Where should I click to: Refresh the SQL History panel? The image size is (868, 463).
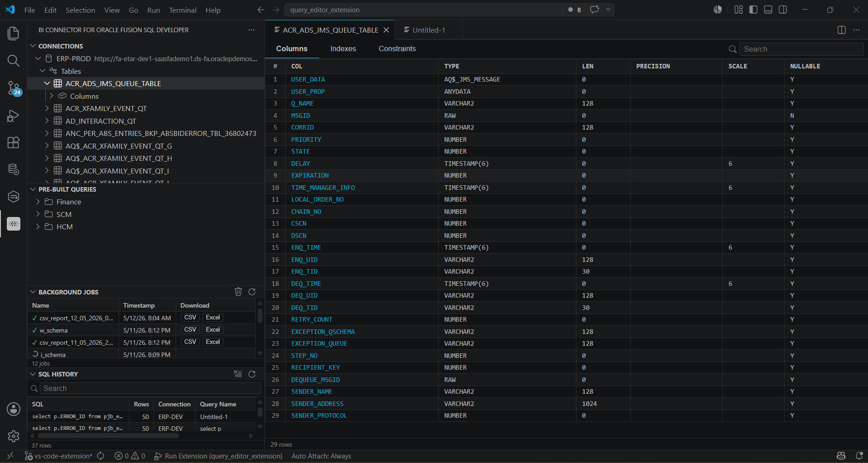(x=252, y=374)
